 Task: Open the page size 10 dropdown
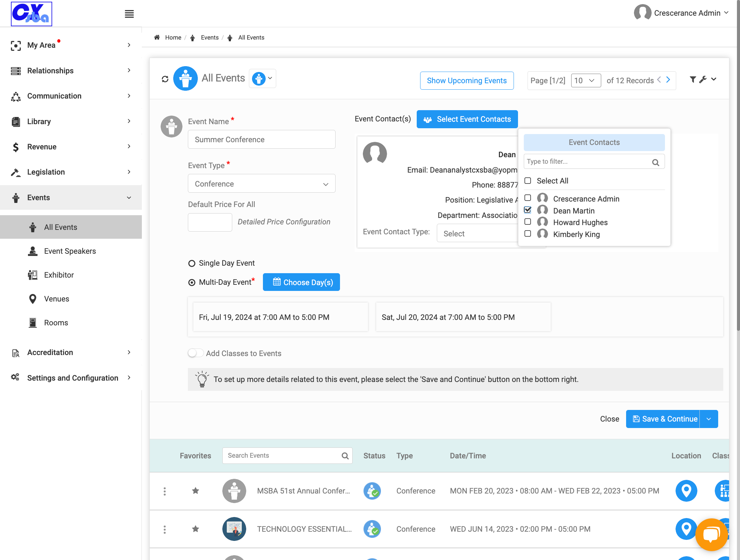click(586, 80)
